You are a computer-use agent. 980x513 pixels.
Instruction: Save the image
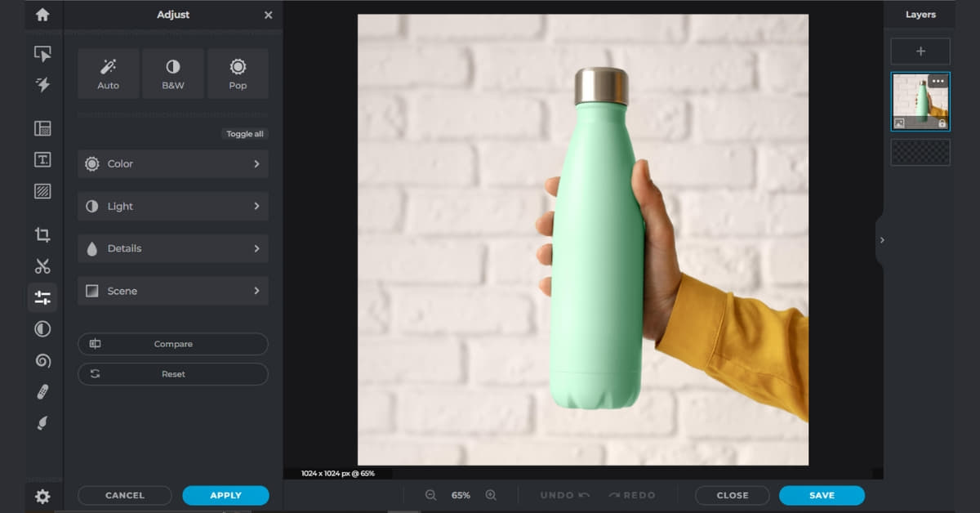click(x=822, y=495)
